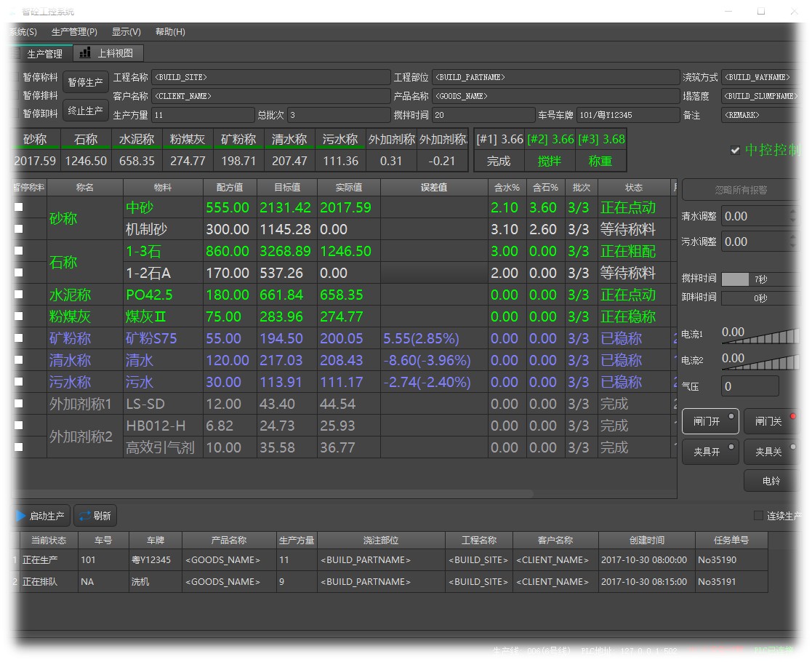Open the 上料视图 bar chart tab
Image resolution: width=812 pixels, height=662 pixels.
pos(108,53)
